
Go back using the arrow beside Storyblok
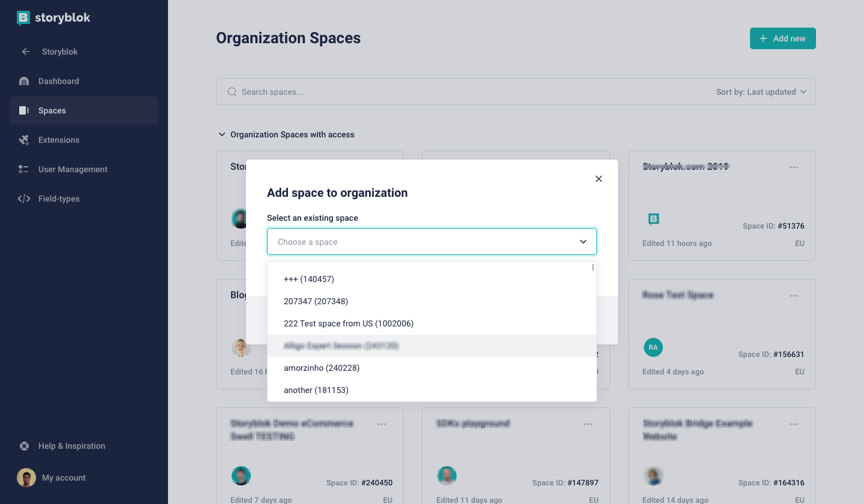(x=26, y=52)
